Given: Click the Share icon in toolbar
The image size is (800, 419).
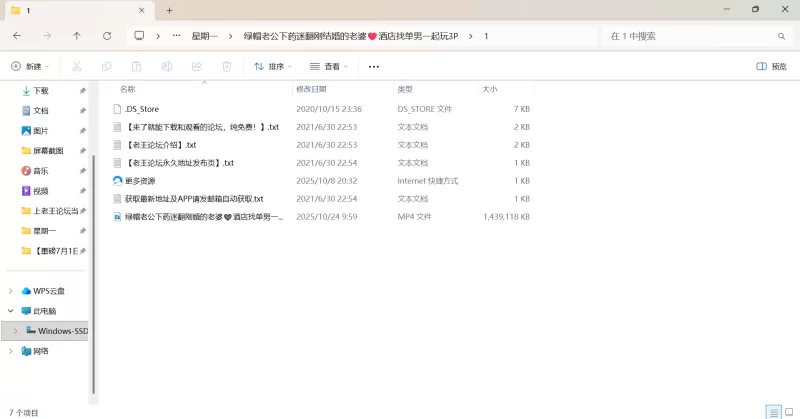Looking at the screenshot, I should tap(196, 67).
